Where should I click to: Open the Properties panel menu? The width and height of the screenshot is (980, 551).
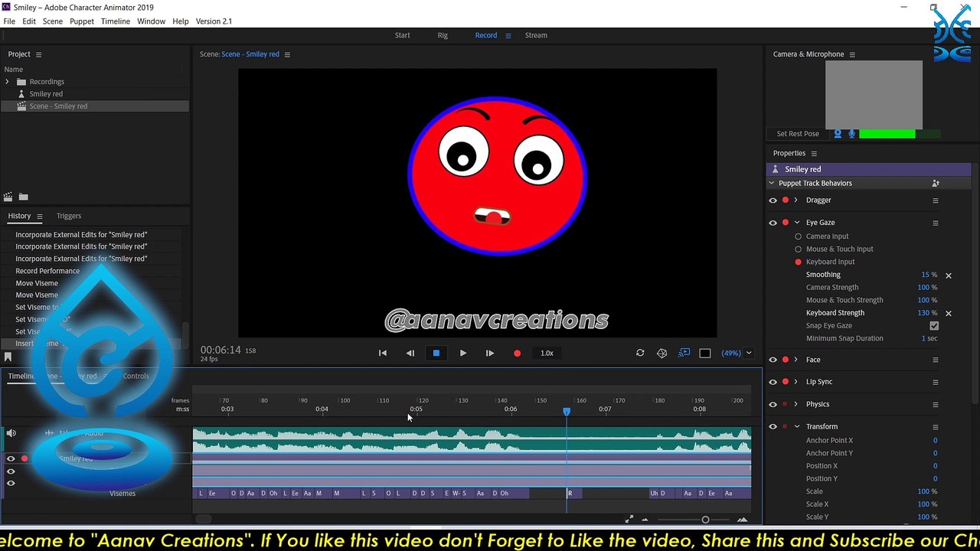click(x=814, y=153)
